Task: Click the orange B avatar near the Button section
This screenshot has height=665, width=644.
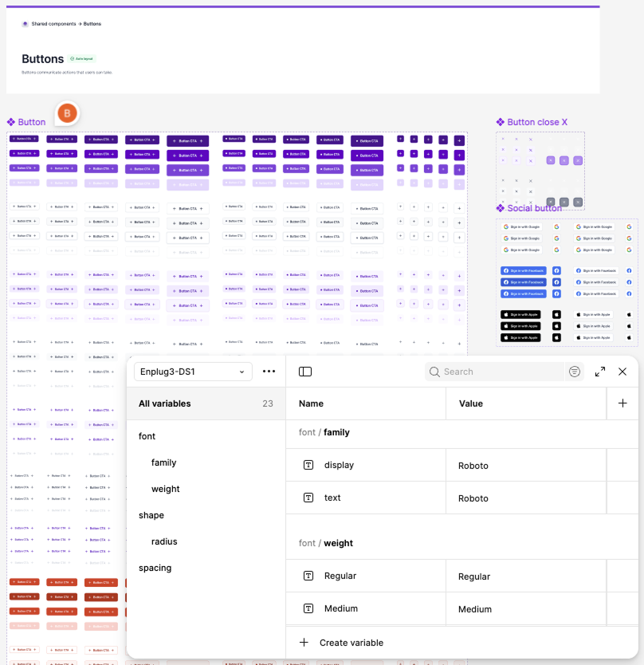Action: click(67, 114)
